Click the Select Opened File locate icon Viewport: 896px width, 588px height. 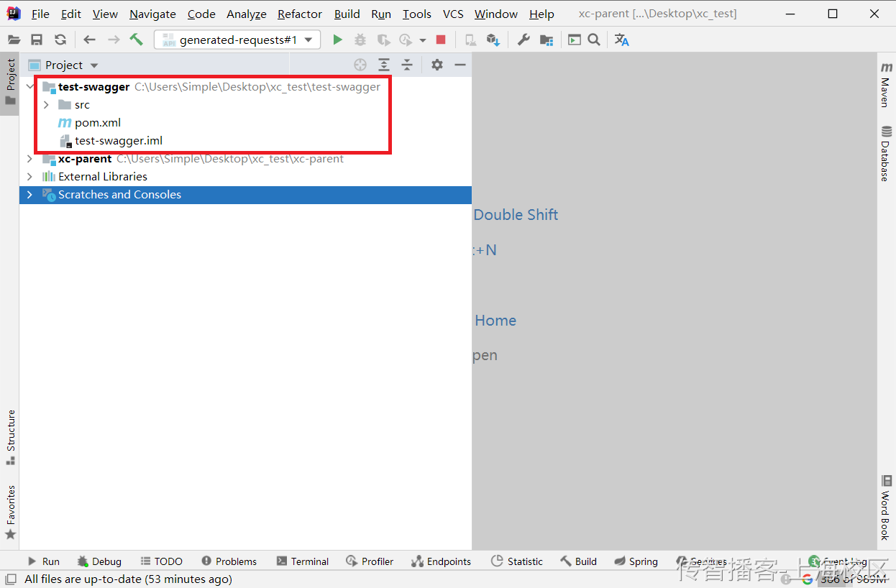click(360, 65)
